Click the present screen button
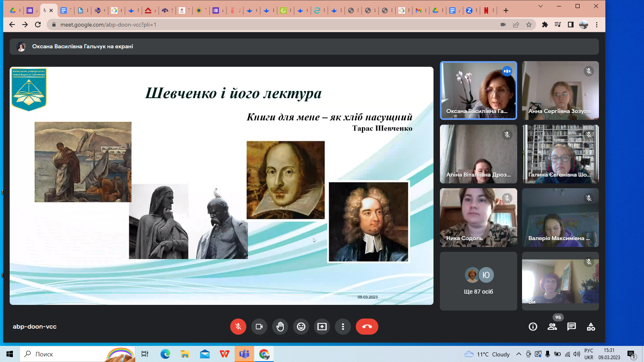Viewport: 644px width, 362px height. [x=322, y=327]
